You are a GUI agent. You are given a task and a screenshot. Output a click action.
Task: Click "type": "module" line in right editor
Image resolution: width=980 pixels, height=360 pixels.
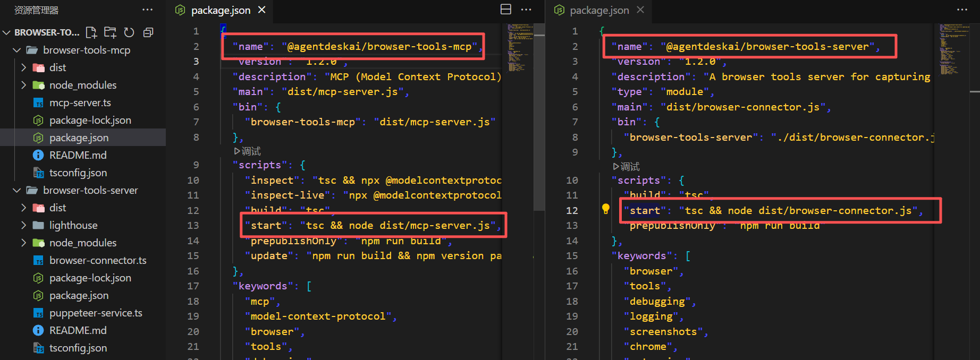click(x=663, y=92)
